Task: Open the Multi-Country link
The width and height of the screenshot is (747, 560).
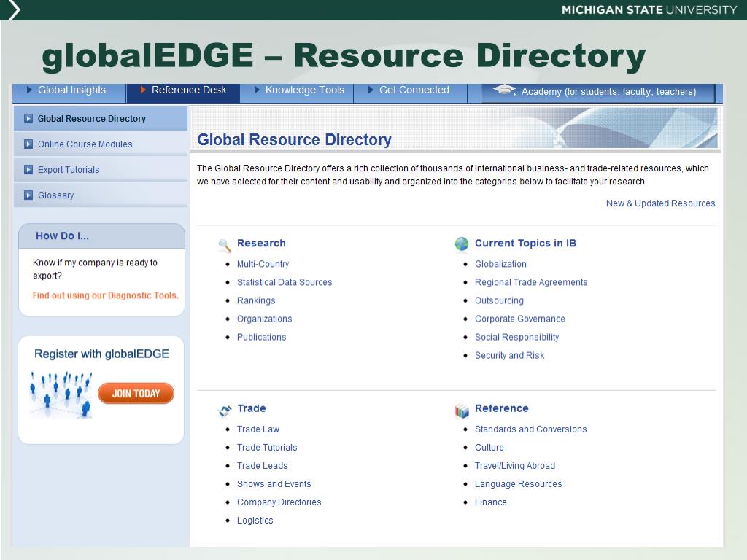Action: coord(263,264)
